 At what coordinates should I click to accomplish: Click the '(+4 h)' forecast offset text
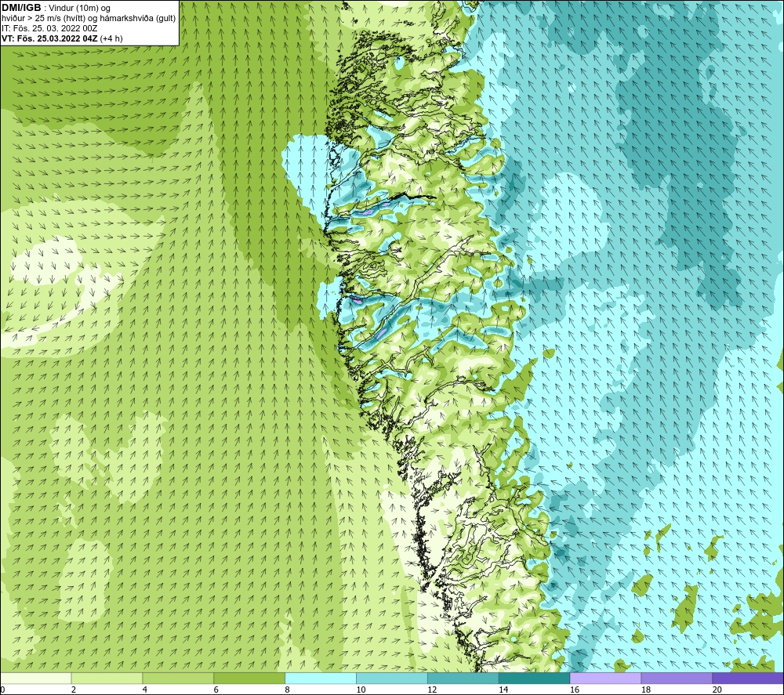pyautogui.click(x=111, y=38)
